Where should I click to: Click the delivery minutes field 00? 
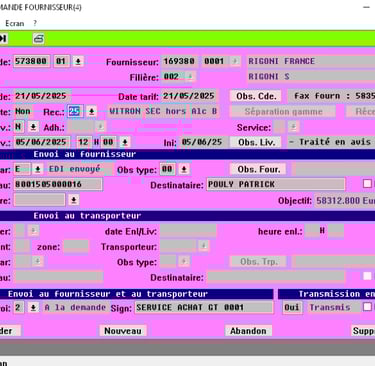click(x=108, y=142)
